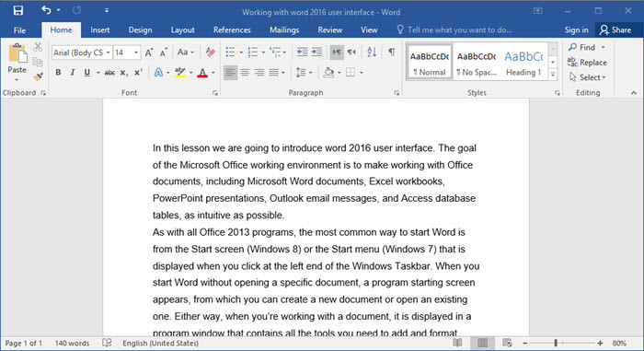
Task: Increase font size with grow icon
Action: coord(149,53)
